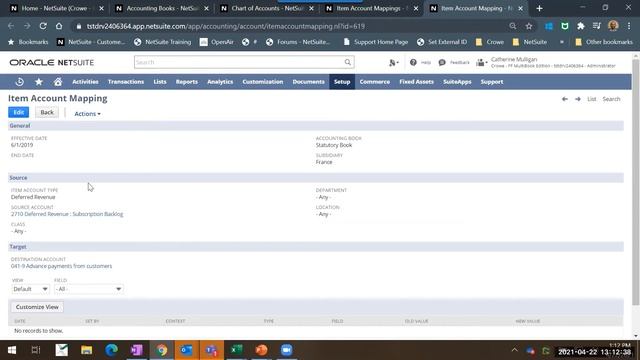This screenshot has width=640, height=360.
Task: Click the global search magnifier icon
Action: click(x=347, y=62)
